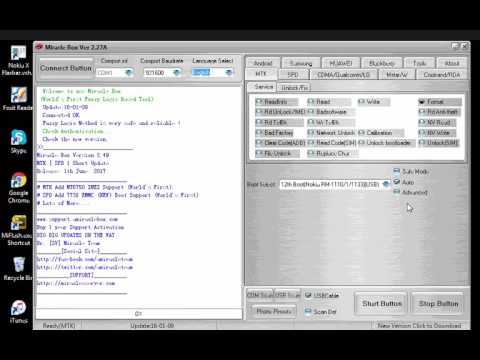Open the Service sub-tab
Image resolution: width=480 pixels, height=360 pixels.
(x=263, y=87)
